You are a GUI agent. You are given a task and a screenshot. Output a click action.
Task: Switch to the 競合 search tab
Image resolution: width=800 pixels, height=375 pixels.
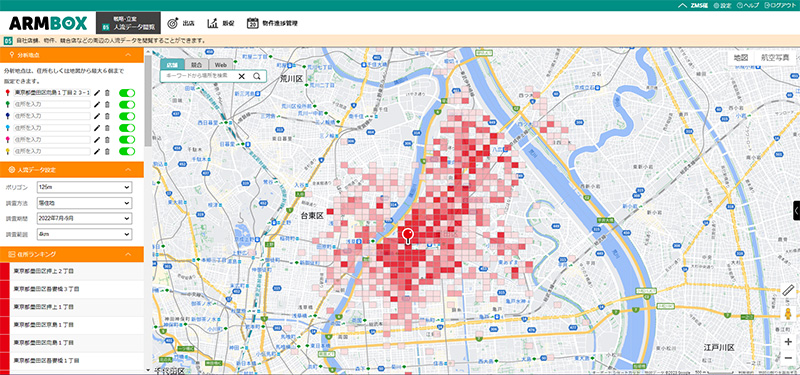click(x=196, y=65)
